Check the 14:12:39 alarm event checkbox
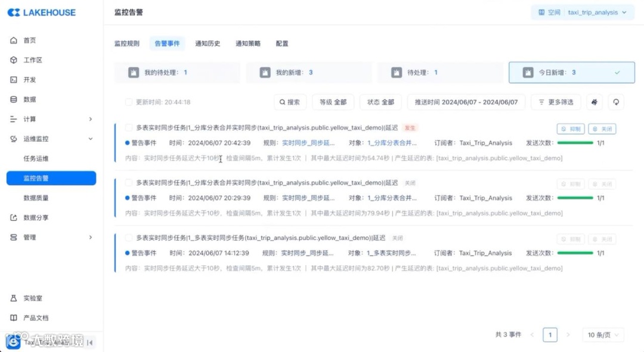 129,238
